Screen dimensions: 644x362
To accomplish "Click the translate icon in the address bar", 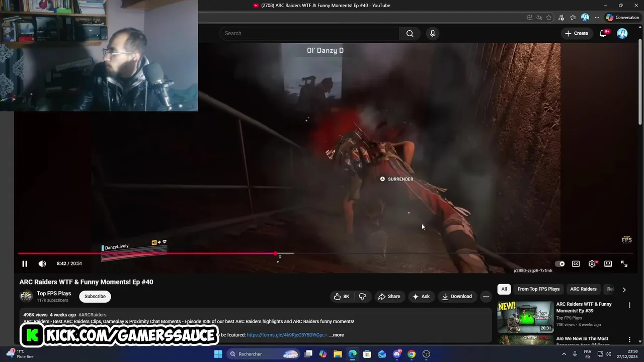I will coord(539,18).
